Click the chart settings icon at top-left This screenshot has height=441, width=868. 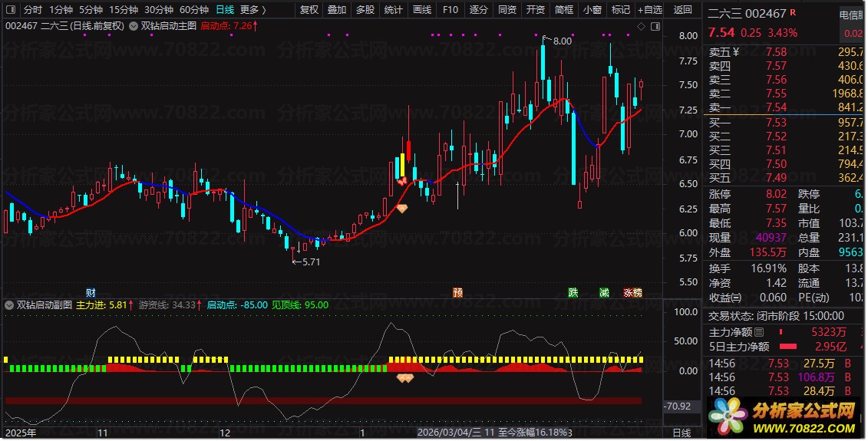point(10,10)
